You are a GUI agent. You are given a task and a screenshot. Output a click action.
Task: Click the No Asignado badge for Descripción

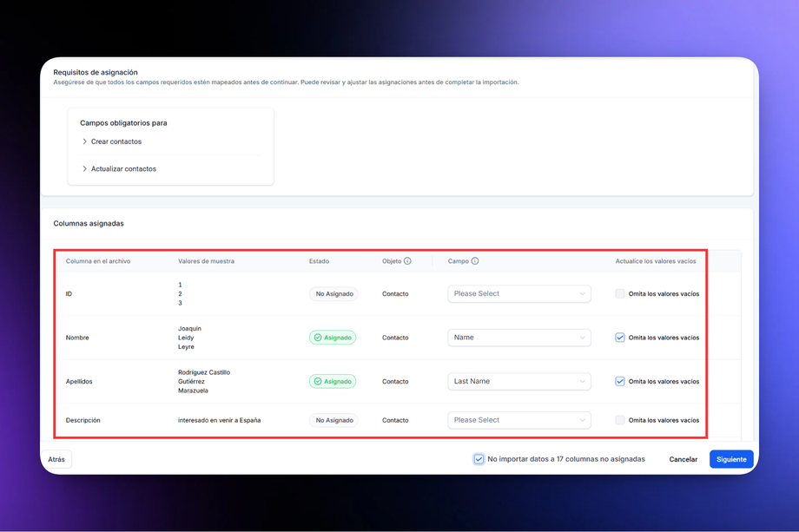pyautogui.click(x=333, y=420)
